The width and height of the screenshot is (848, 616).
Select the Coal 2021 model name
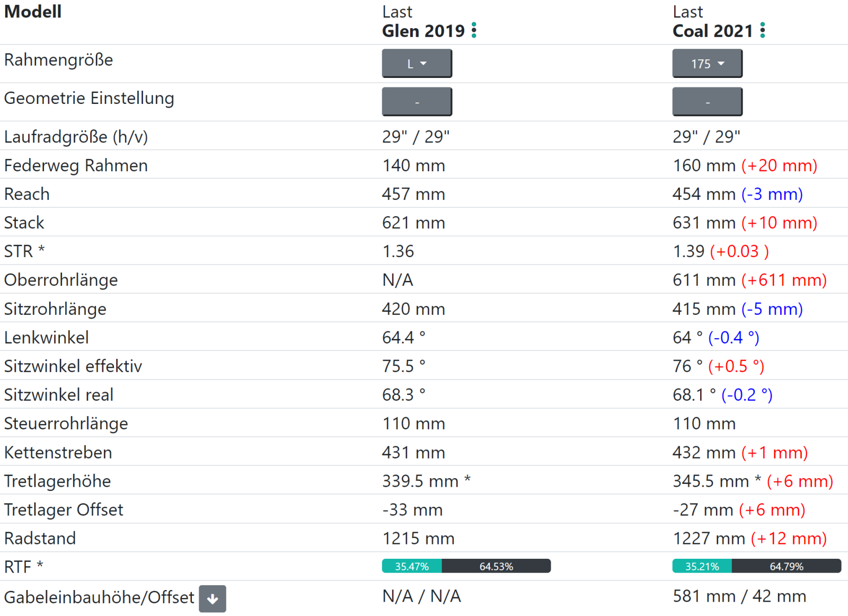pyautogui.click(x=712, y=31)
